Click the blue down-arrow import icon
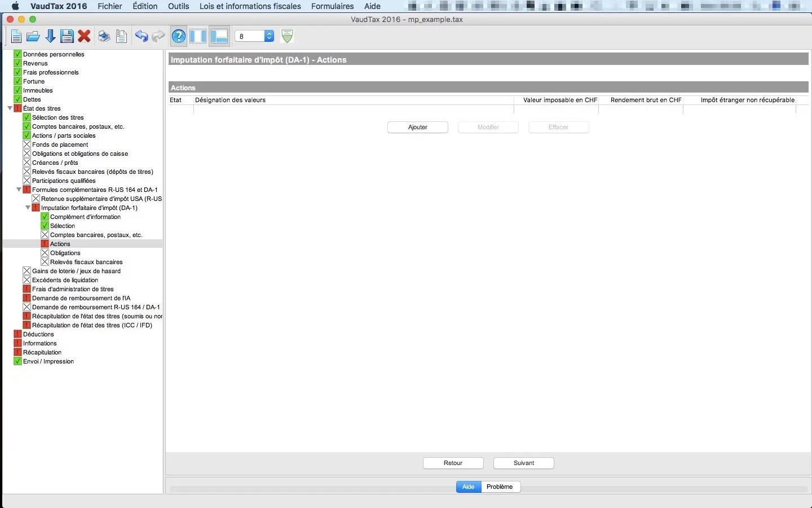This screenshot has width=812, height=508. (50, 37)
